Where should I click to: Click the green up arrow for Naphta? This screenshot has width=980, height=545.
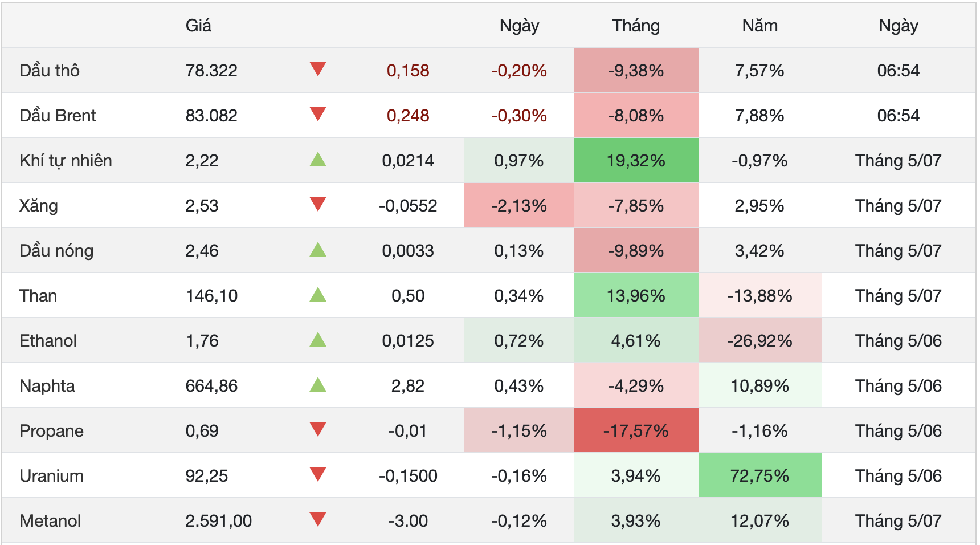coord(318,384)
